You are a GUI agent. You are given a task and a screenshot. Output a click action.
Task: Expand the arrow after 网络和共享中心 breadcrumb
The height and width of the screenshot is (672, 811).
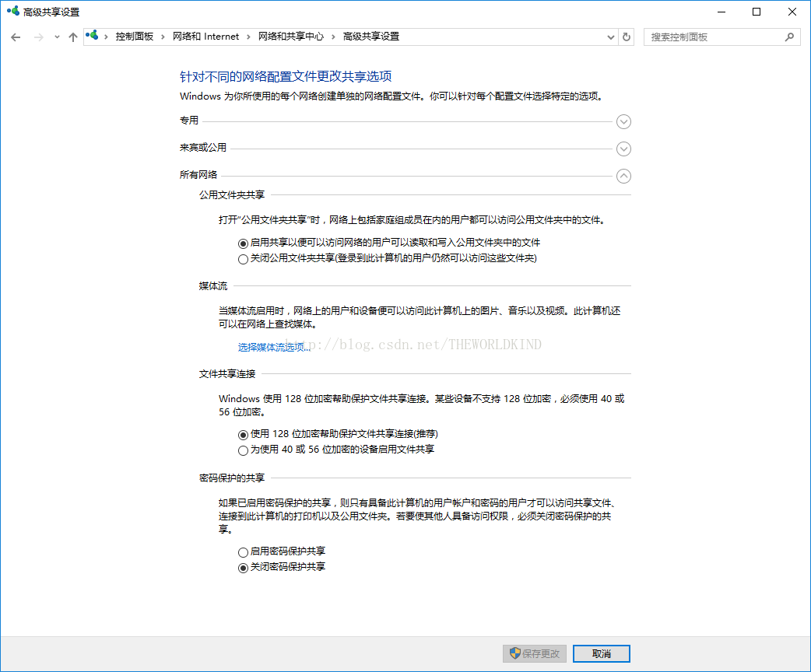[333, 37]
